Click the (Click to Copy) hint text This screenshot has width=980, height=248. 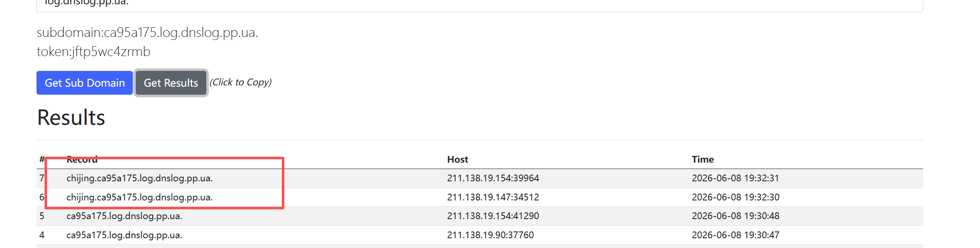pos(241,82)
